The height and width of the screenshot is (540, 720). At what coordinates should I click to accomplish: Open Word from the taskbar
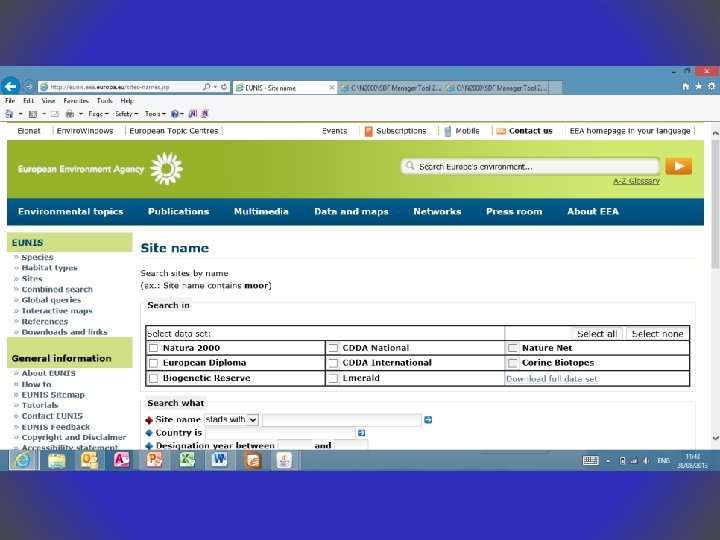click(219, 460)
